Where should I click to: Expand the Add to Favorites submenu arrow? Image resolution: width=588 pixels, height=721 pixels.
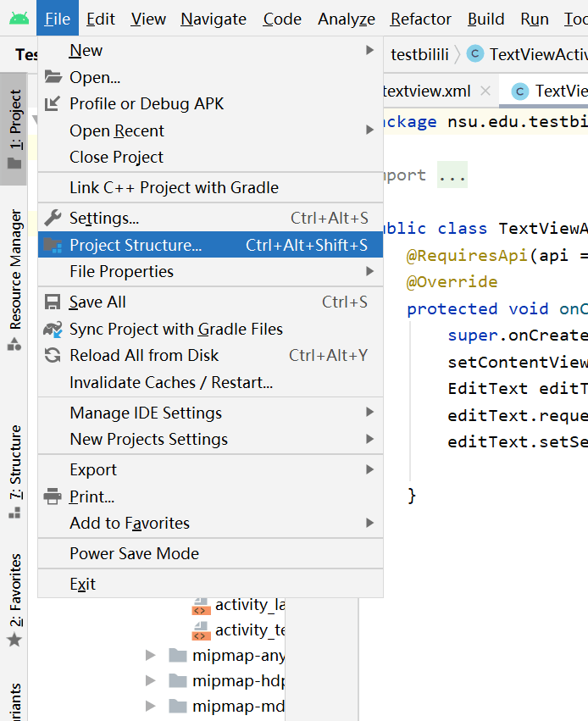[369, 523]
